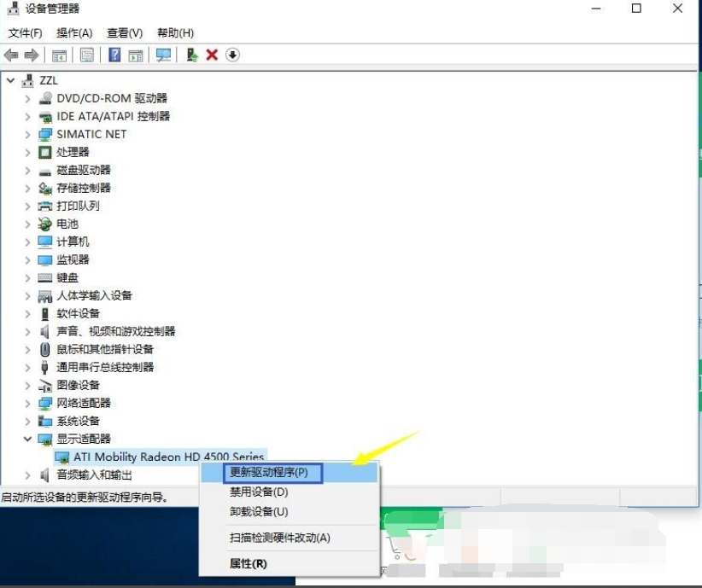Select the scan for hardware changes toolbar icon
Image resolution: width=702 pixels, height=588 pixels.
164,55
